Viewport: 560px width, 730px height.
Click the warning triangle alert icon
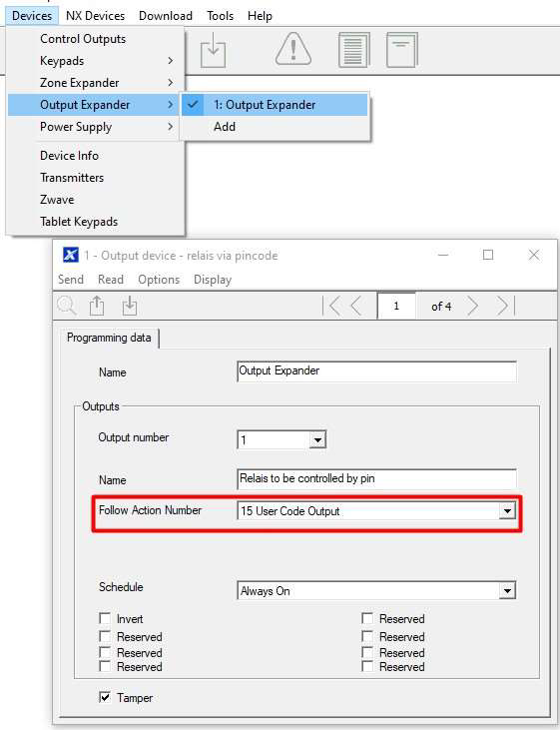pos(293,48)
